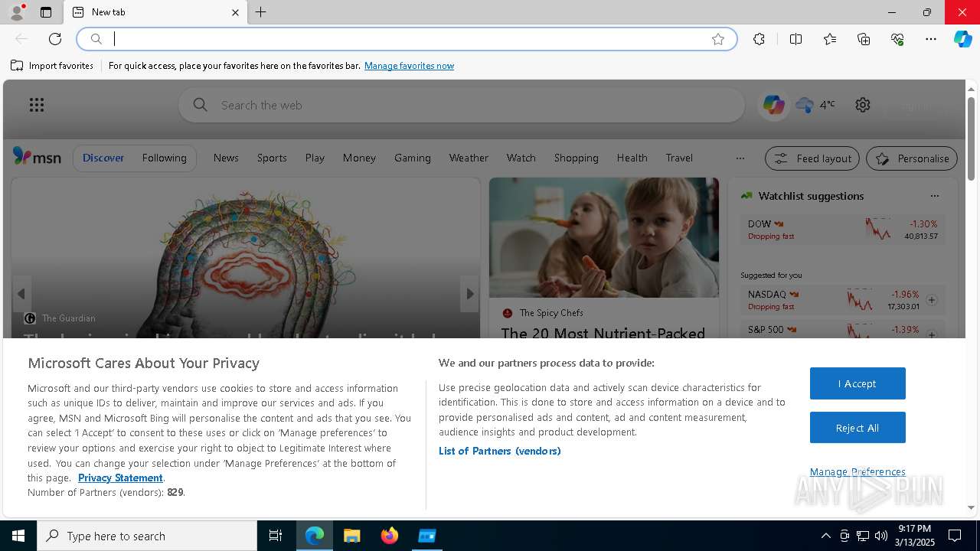Launch Copilot from the toolbar
The image size is (980, 551).
coord(963,39)
